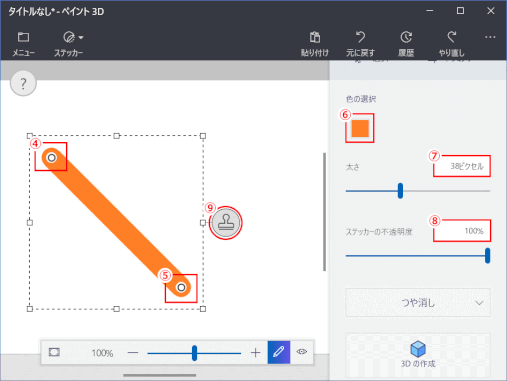Click the 3D の作成 button
This screenshot has width=507, height=381.
coord(418,355)
